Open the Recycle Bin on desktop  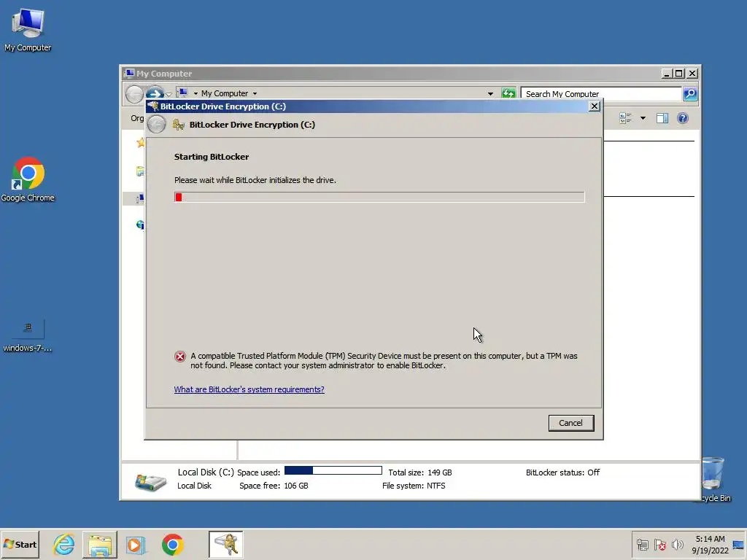coord(713,478)
